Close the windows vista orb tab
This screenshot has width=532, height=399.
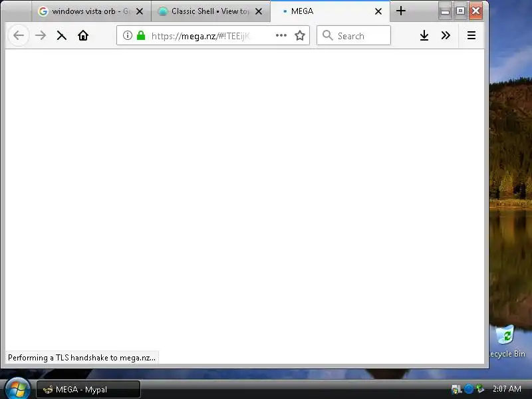140,11
